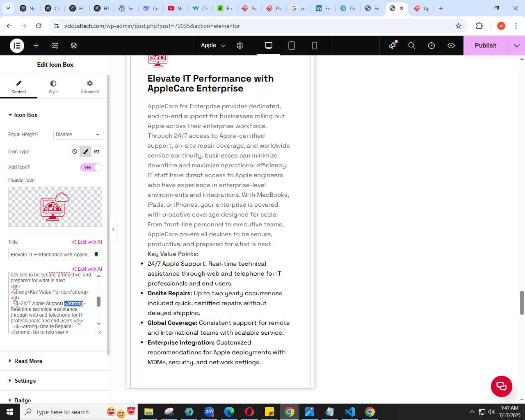Screen dimensions: 525x420
Task: Open the Elementor logo menu
Action: (x=17, y=46)
